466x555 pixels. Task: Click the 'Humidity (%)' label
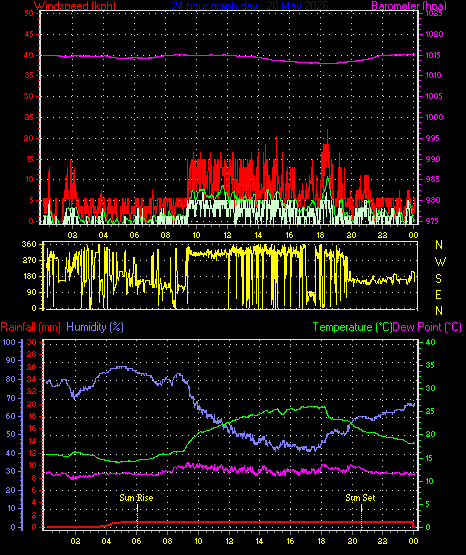click(x=95, y=327)
